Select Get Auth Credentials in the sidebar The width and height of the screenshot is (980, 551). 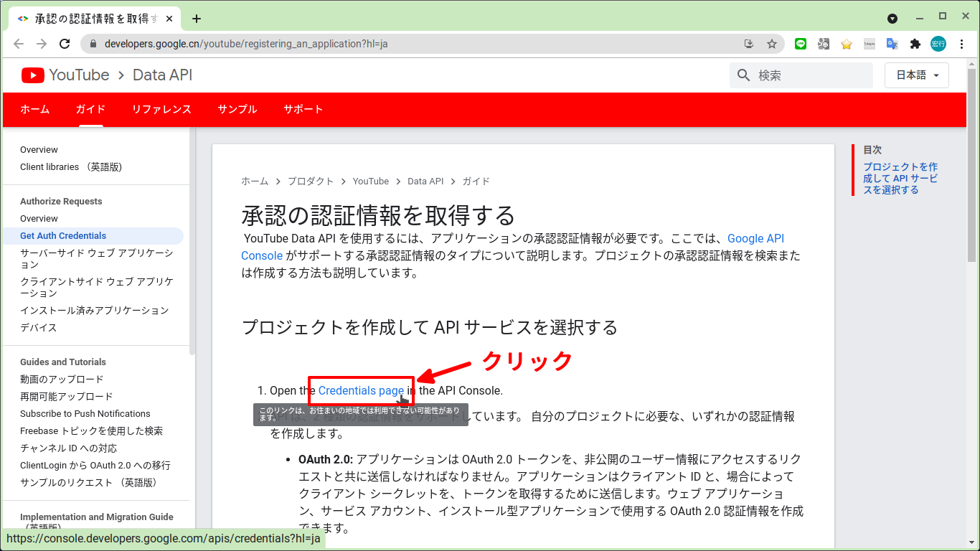[63, 235]
